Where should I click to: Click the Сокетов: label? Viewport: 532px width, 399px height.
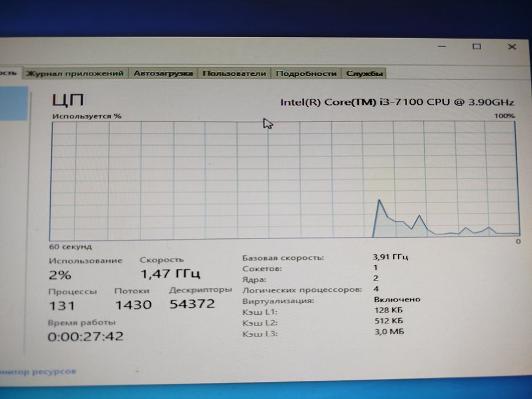(262, 268)
